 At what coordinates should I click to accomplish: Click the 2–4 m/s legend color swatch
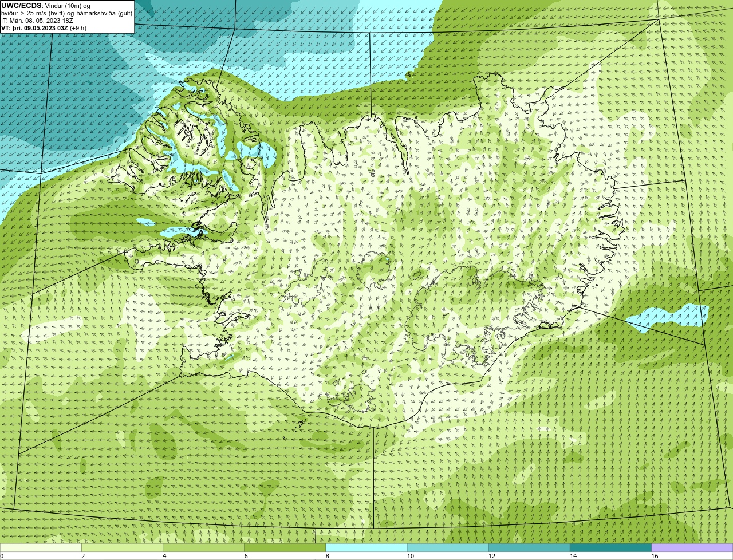[x=122, y=548]
